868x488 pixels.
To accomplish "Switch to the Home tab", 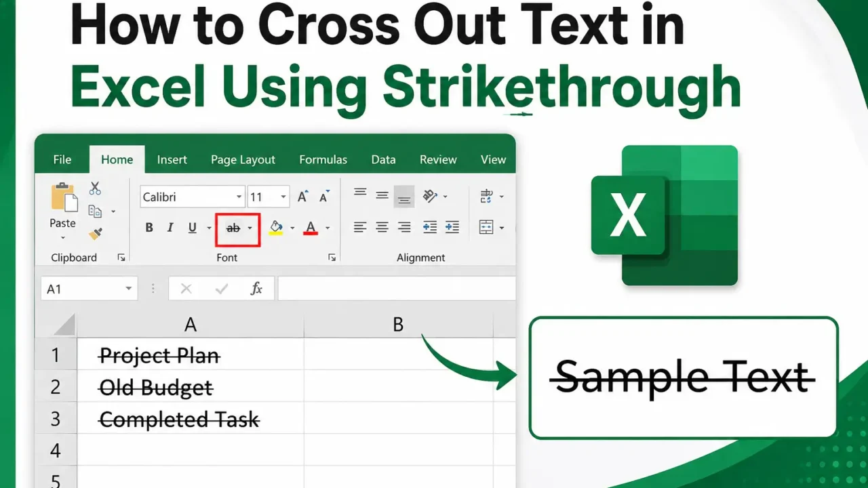I will (117, 159).
